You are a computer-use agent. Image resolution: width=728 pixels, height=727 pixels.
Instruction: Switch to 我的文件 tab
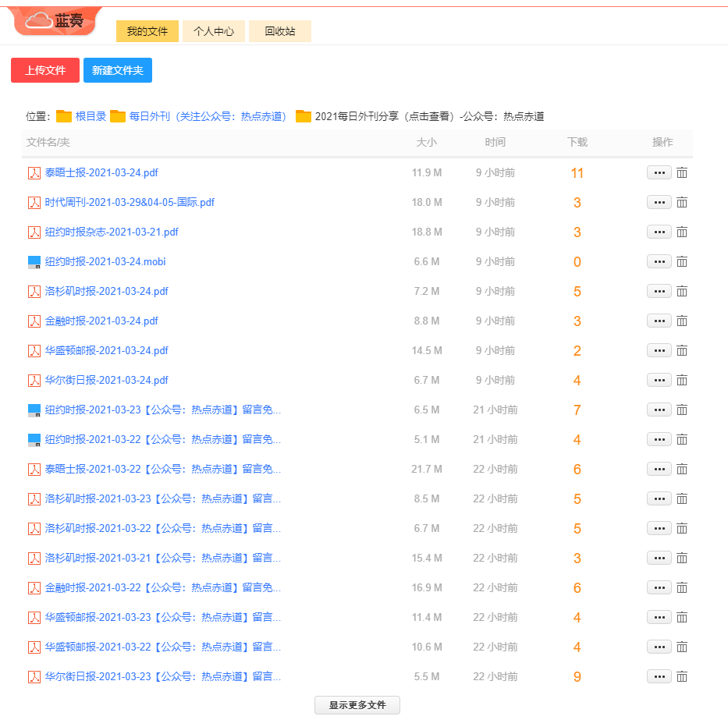tap(147, 31)
